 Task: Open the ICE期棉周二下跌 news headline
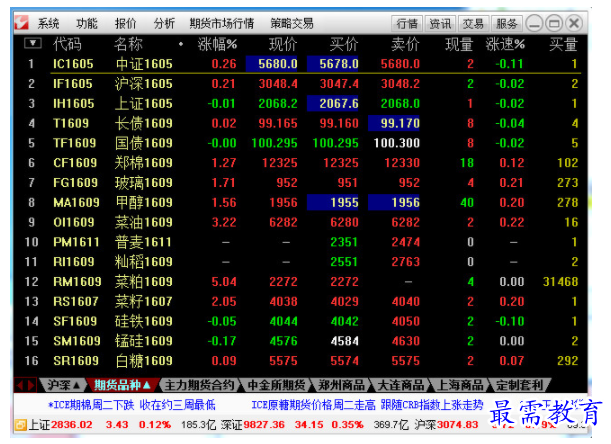132,405
